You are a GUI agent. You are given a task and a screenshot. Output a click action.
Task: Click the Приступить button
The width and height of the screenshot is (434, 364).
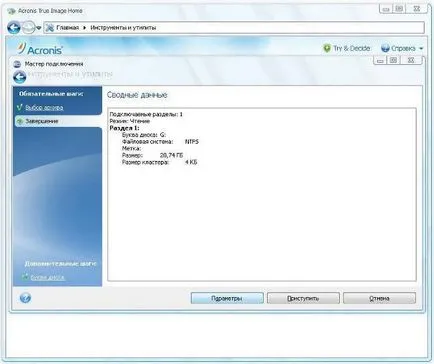(303, 298)
